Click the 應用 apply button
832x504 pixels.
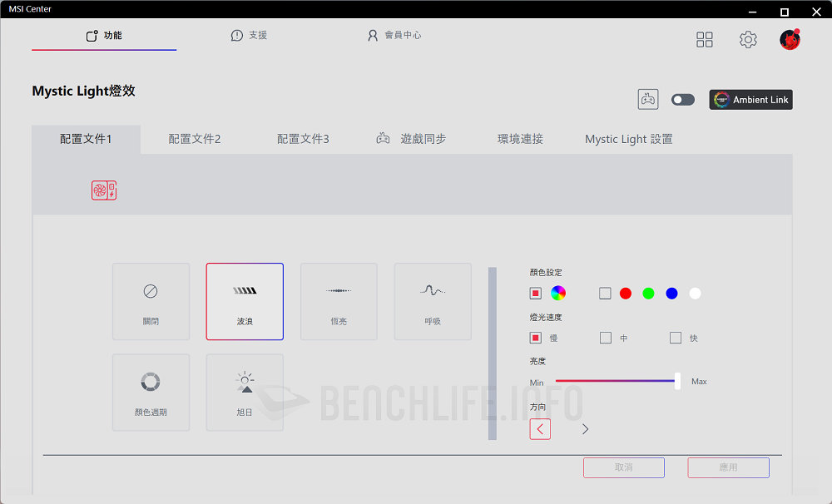729,467
